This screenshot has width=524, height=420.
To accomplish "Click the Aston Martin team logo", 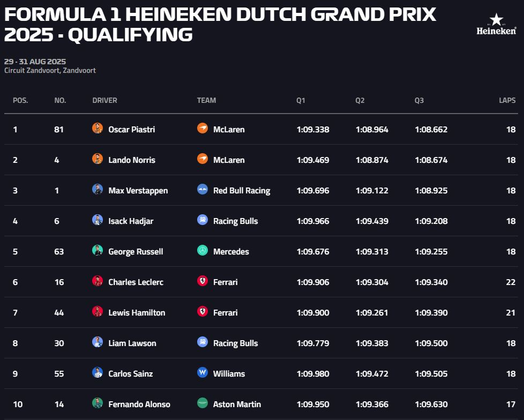I will tap(203, 403).
